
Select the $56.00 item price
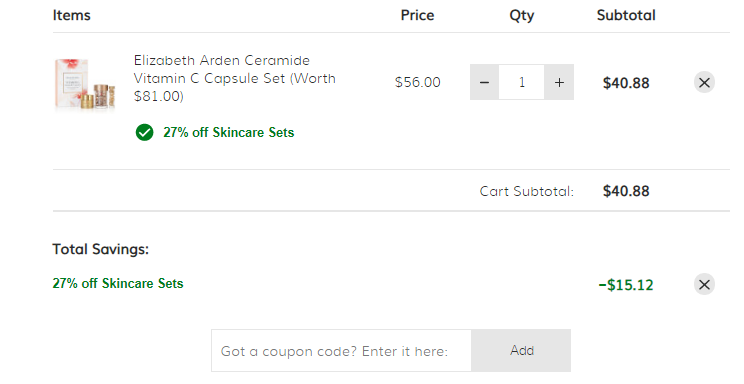pos(418,82)
